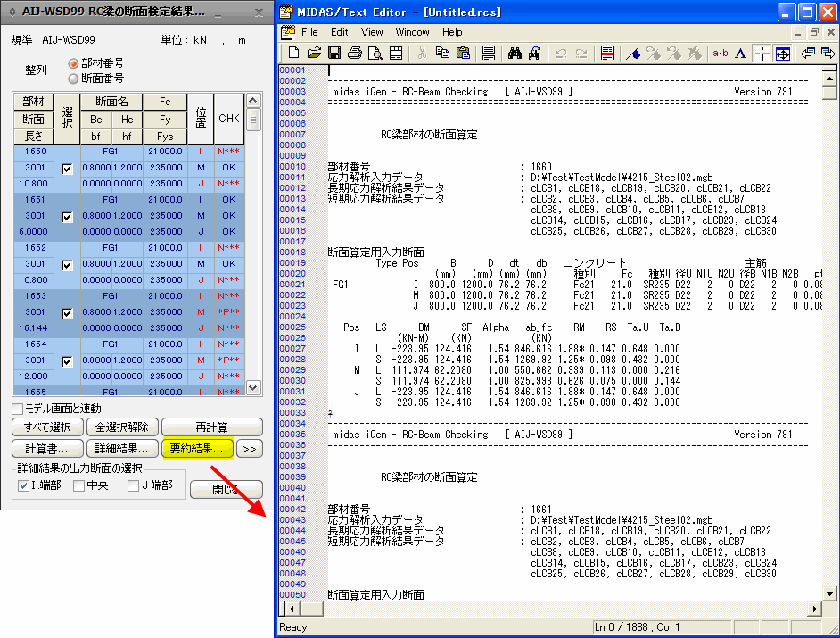
Task: Uncheck the selection box for member 1660
Action: click(x=67, y=169)
